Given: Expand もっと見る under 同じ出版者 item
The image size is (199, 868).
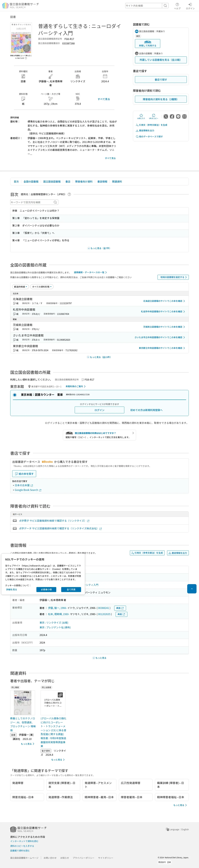Looking at the screenshot, I should click(58, 760).
